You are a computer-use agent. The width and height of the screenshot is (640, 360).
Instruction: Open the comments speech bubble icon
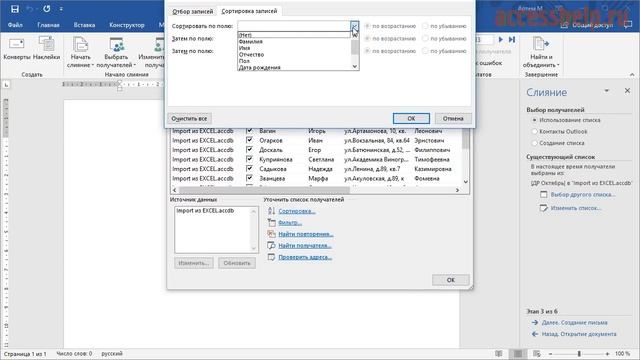coord(628,25)
